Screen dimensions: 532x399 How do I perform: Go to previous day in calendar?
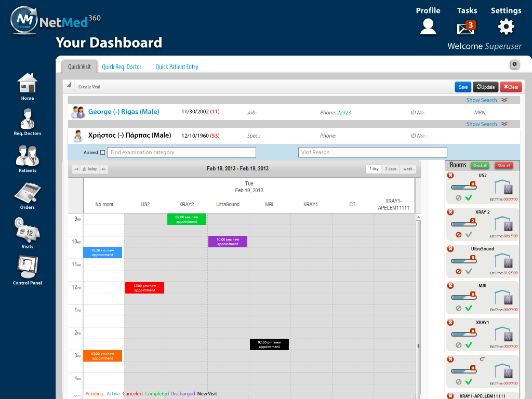pos(76,169)
